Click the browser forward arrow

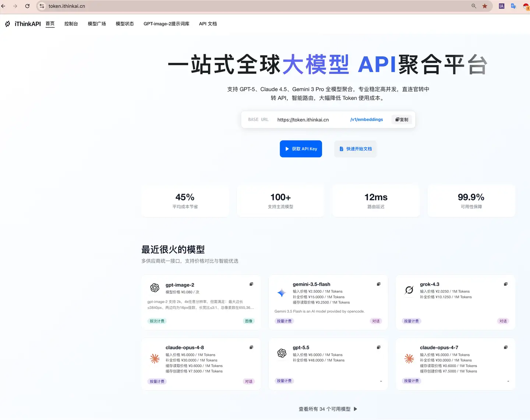click(x=15, y=6)
